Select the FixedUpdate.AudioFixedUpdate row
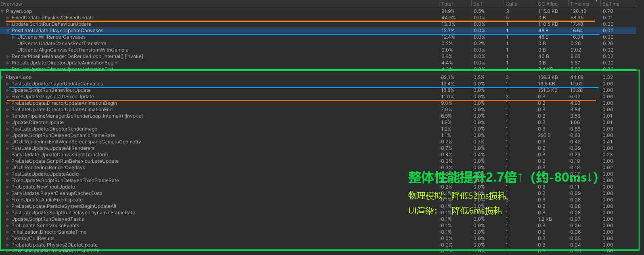Image resolution: width=644 pixels, height=255 pixels. point(318,200)
